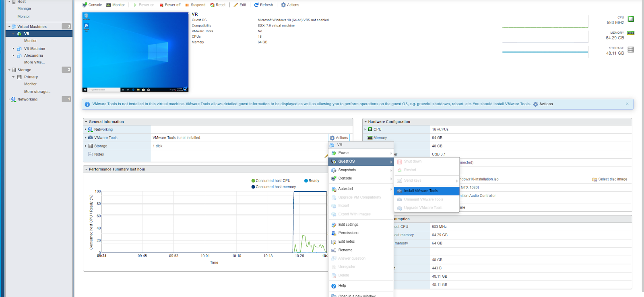
Task: Click Delete in the context menu
Action: tap(361, 275)
